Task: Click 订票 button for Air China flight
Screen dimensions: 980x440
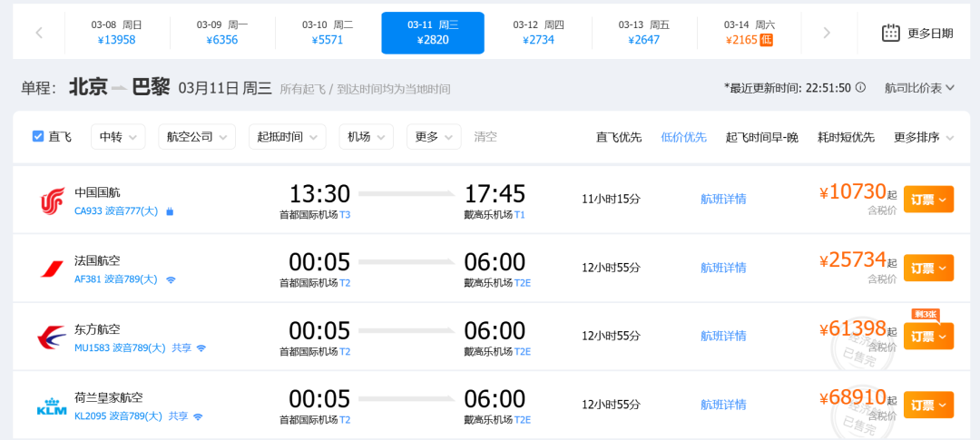Action: click(x=927, y=200)
